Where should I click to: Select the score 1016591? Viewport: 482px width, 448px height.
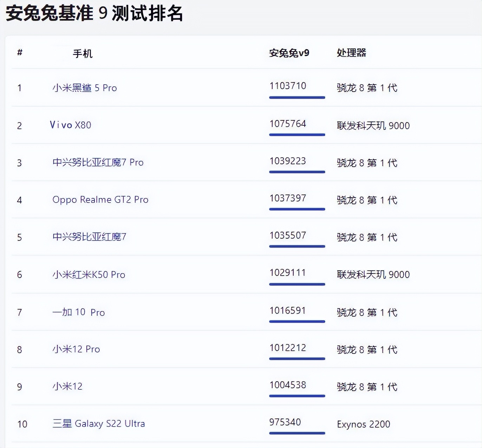tap(288, 310)
